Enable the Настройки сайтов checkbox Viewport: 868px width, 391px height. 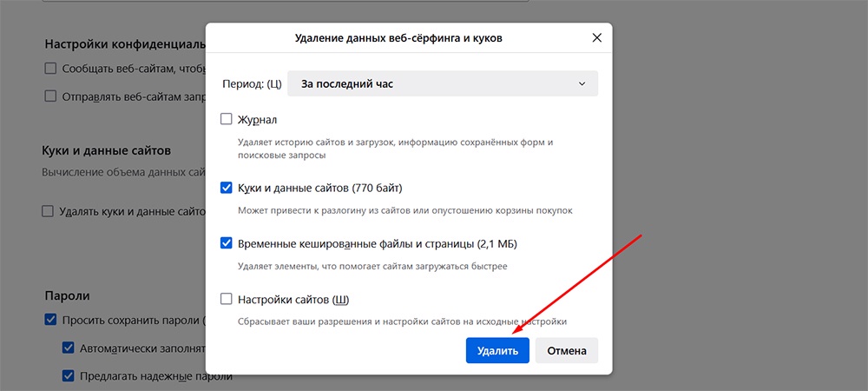coord(227,300)
